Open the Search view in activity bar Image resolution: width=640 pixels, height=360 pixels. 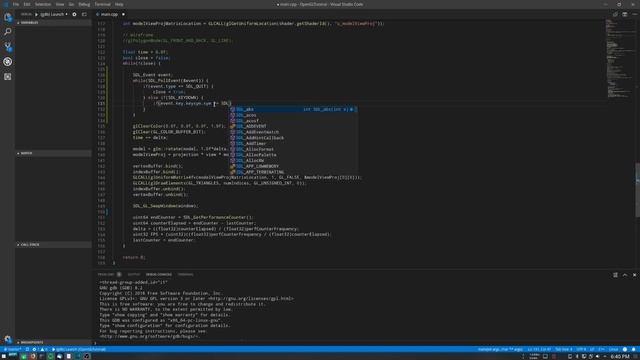[7, 32]
